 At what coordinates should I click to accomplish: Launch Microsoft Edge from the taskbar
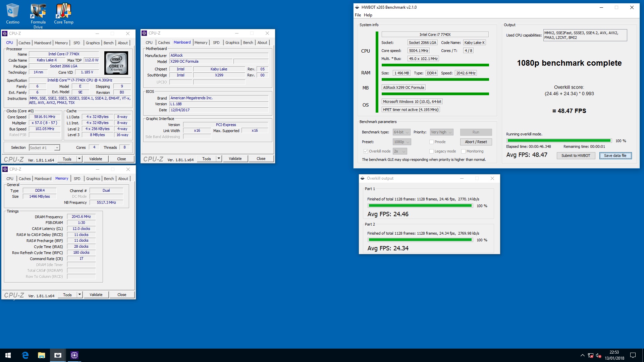point(25,355)
